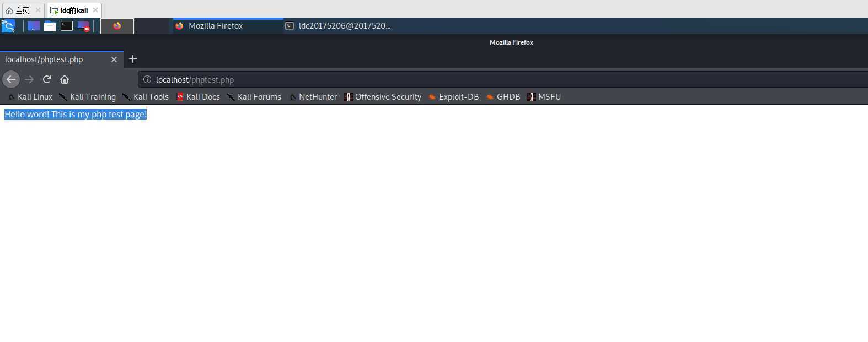The image size is (868, 342).
Task: Open the Kali Tools bookmark
Action: coord(146,97)
